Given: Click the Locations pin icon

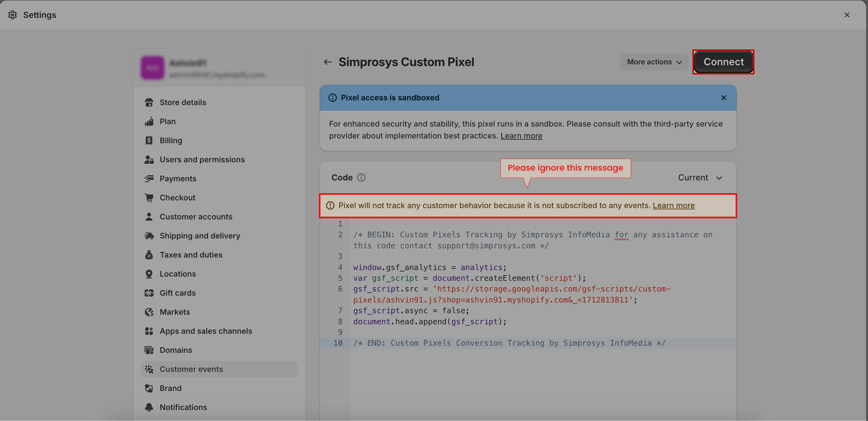Looking at the screenshot, I should point(149,274).
